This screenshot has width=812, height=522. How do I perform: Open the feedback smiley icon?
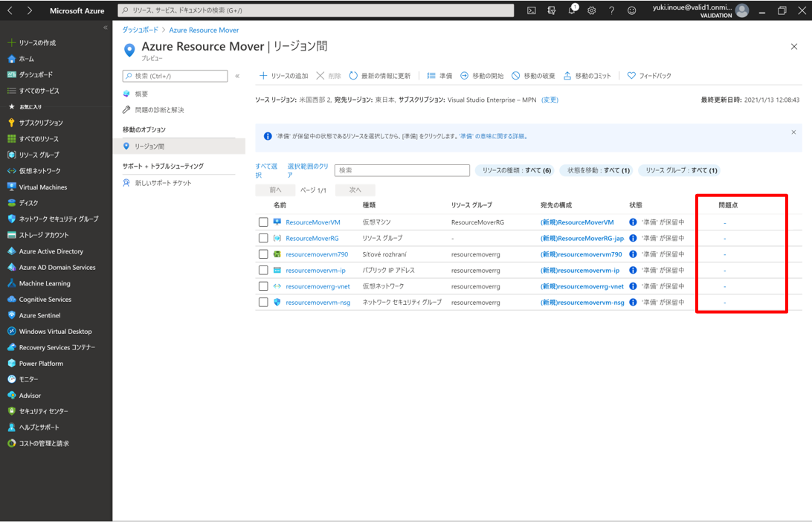pyautogui.click(x=631, y=10)
